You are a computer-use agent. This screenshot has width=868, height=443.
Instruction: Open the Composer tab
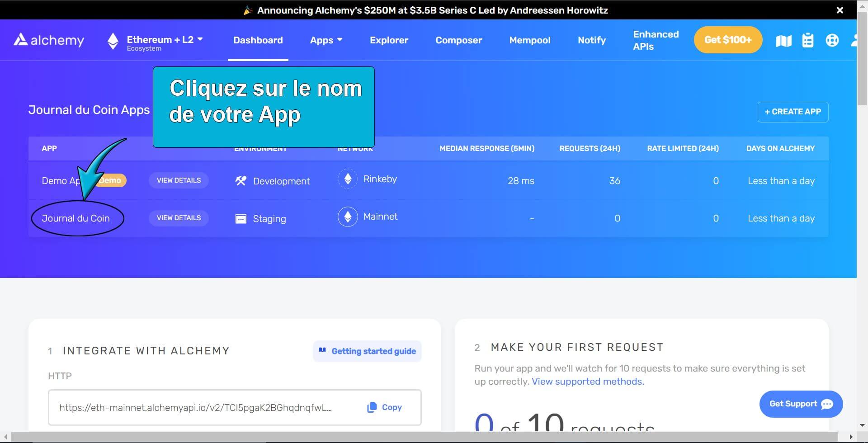pyautogui.click(x=458, y=40)
